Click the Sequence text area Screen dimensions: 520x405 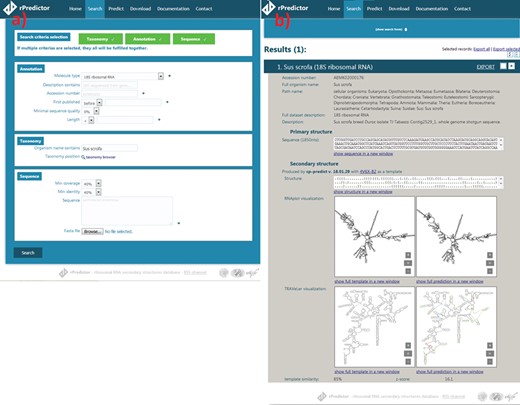coord(127,211)
